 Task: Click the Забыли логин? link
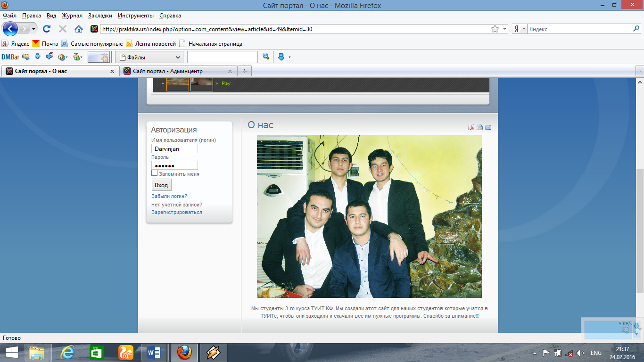[x=169, y=196]
